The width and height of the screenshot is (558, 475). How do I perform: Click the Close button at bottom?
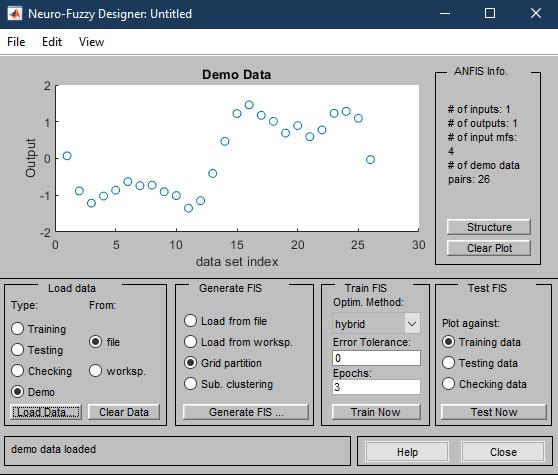click(503, 452)
